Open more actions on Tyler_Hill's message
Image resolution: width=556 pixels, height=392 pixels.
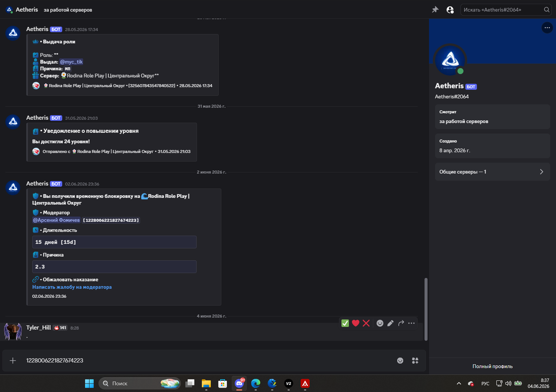coord(411,323)
